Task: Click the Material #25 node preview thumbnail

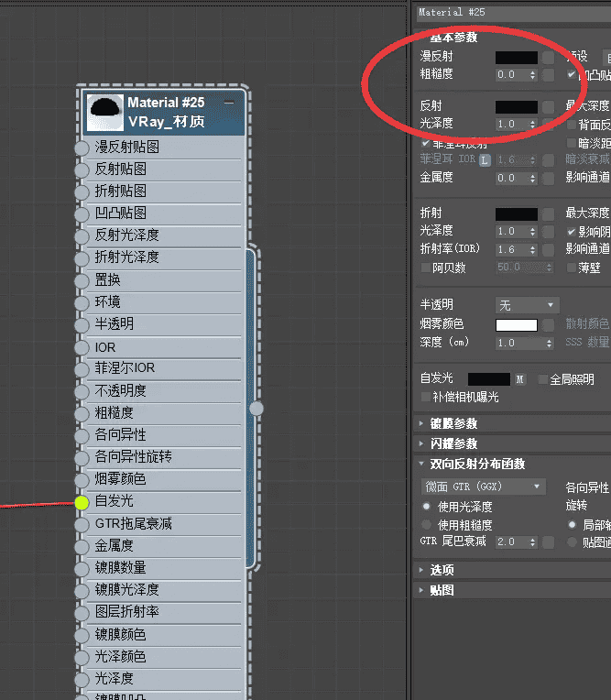Action: (104, 112)
